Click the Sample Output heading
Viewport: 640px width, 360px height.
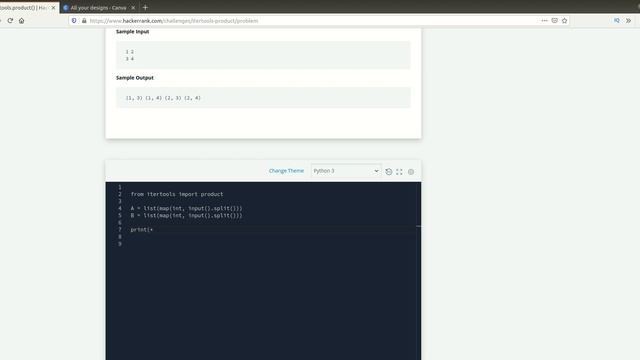pos(135,78)
